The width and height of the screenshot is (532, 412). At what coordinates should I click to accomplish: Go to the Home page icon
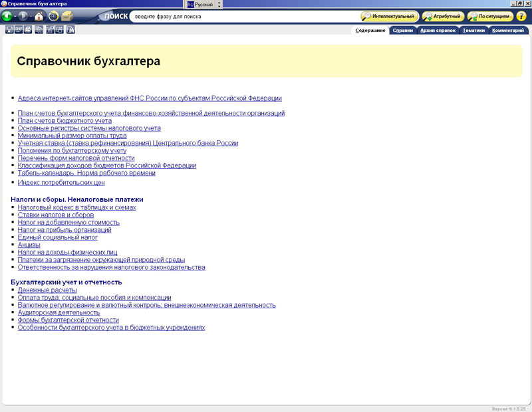tap(39, 17)
